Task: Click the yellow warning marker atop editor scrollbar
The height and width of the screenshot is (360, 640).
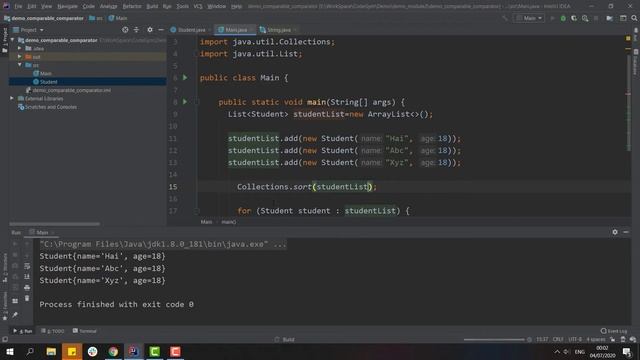Action: (x=628, y=38)
